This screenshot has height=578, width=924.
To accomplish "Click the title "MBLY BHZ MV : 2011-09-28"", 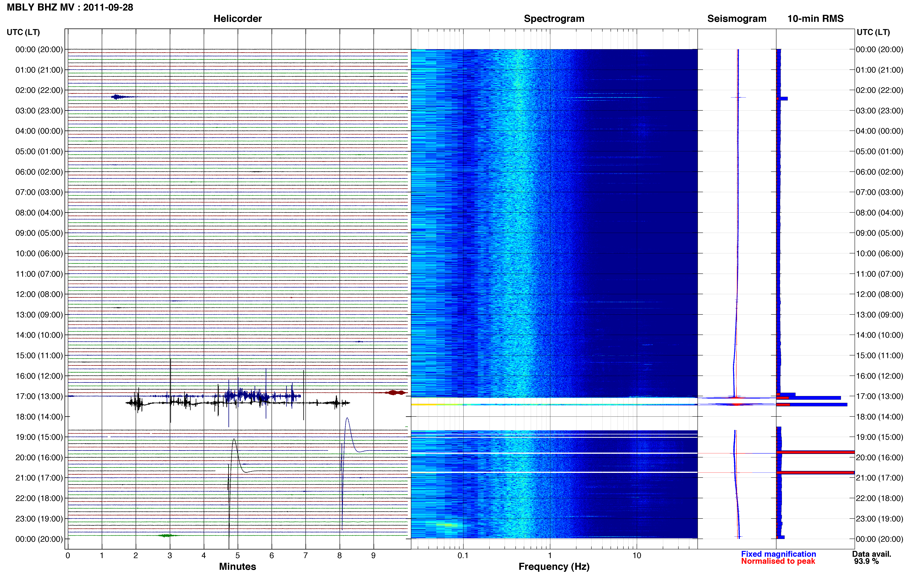I will click(70, 7).
